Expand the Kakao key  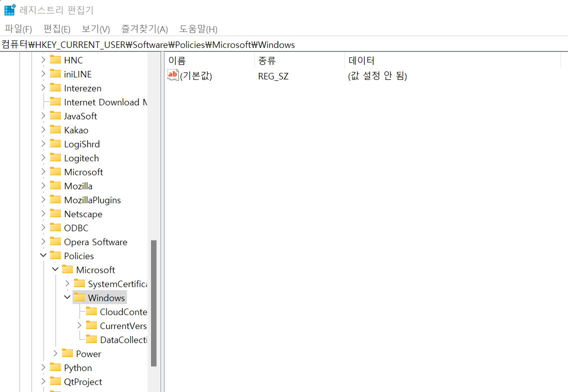point(43,130)
